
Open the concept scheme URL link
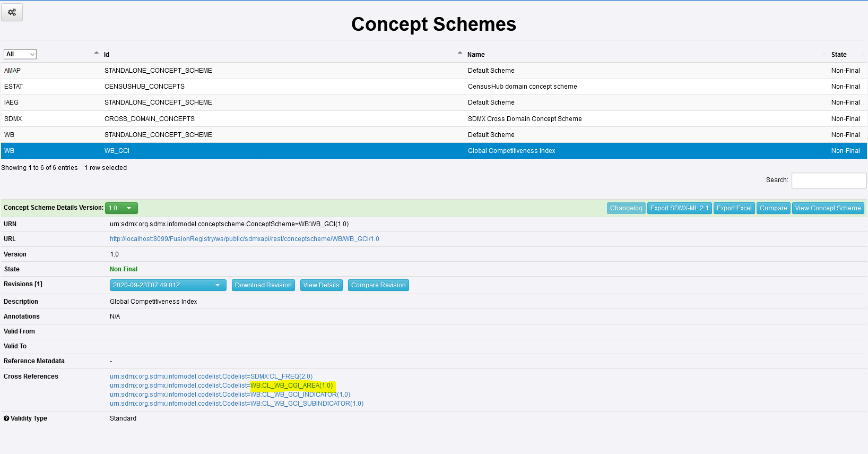(x=244, y=239)
